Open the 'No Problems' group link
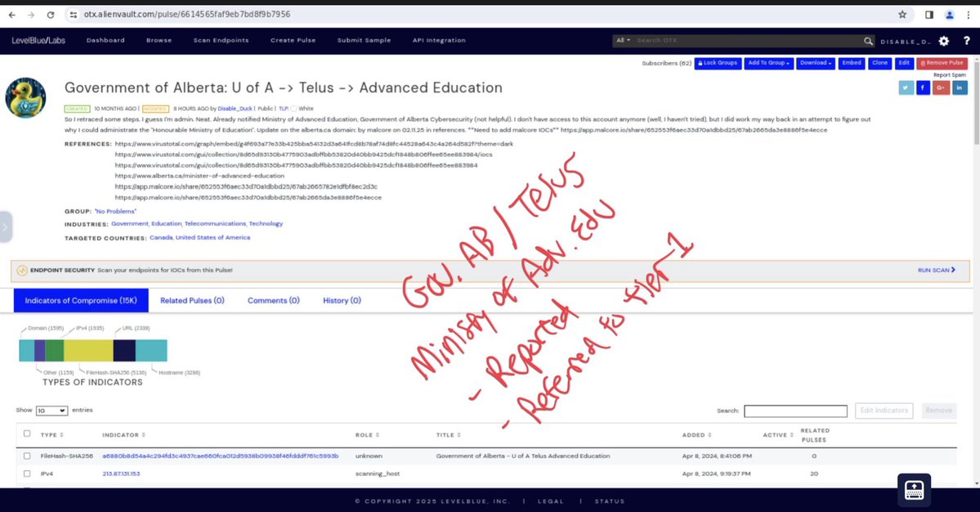Viewport: 980px width, 512px height. click(x=115, y=212)
